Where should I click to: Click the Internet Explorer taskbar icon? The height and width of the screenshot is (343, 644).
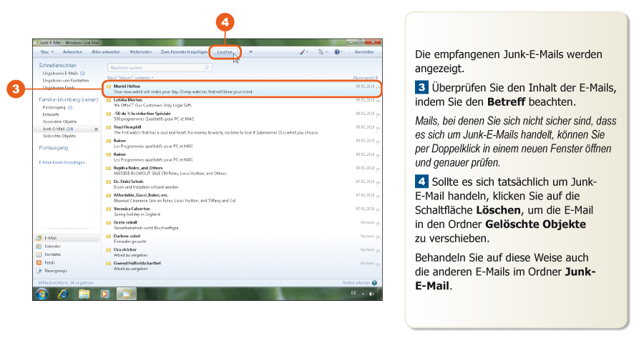click(63, 293)
